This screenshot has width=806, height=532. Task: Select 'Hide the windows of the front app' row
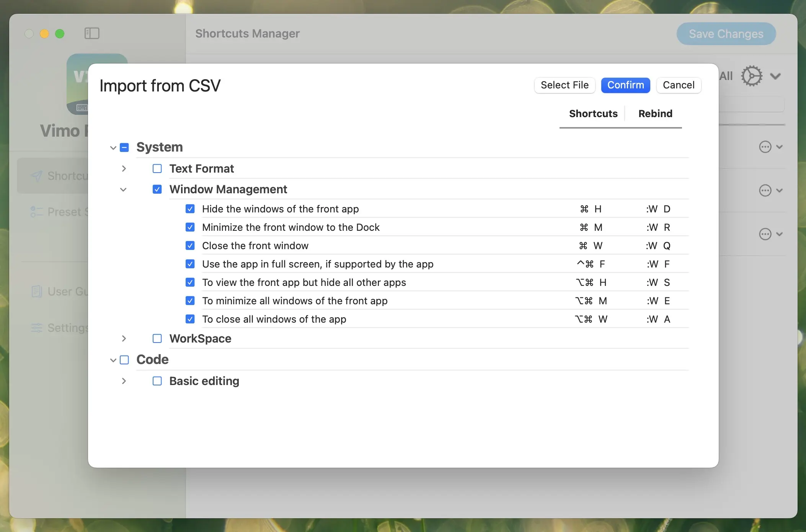280,209
